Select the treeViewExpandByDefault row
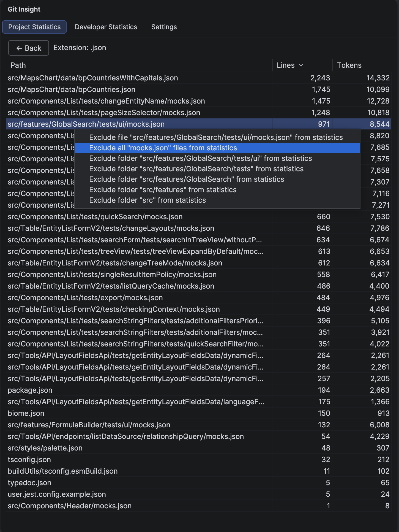The width and height of the screenshot is (399, 532). tap(199, 251)
